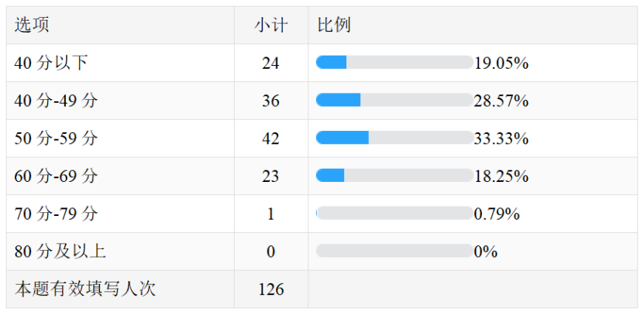Select the 50 分-59 分 row label
The width and height of the screenshot is (644, 315).
(56, 139)
